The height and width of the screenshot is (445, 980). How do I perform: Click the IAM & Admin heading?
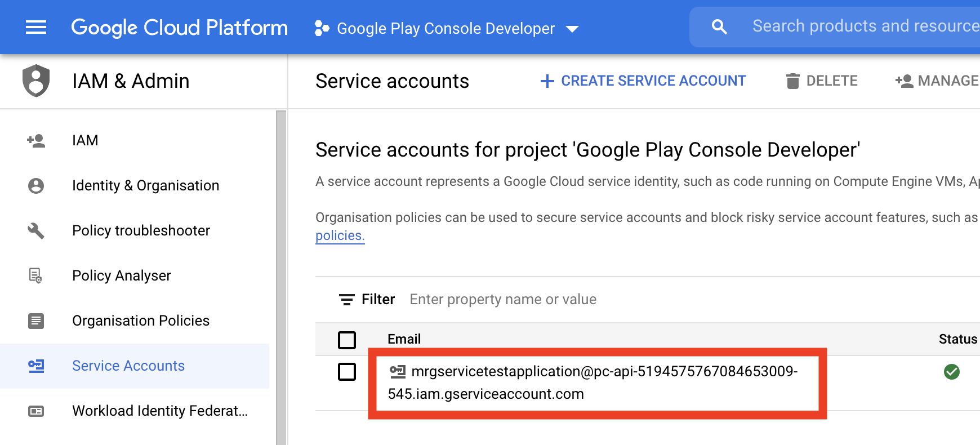point(131,81)
